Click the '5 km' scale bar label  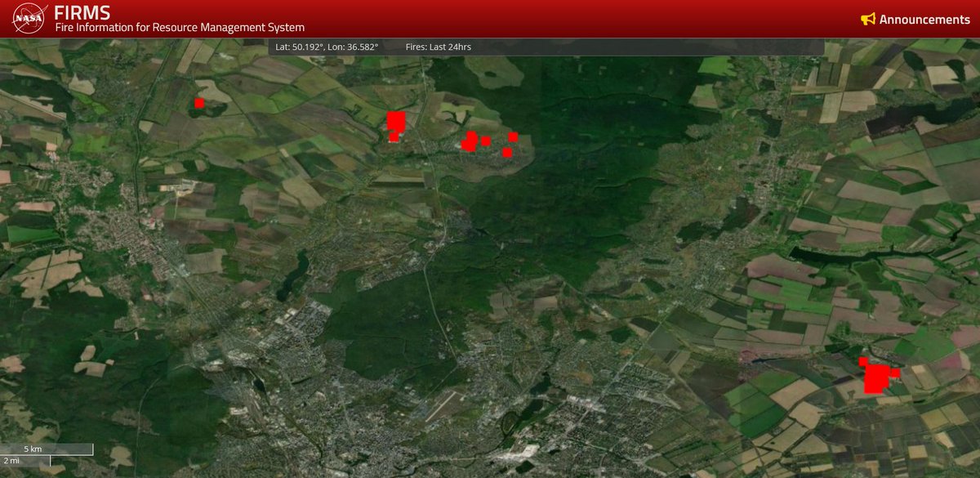tap(32, 449)
